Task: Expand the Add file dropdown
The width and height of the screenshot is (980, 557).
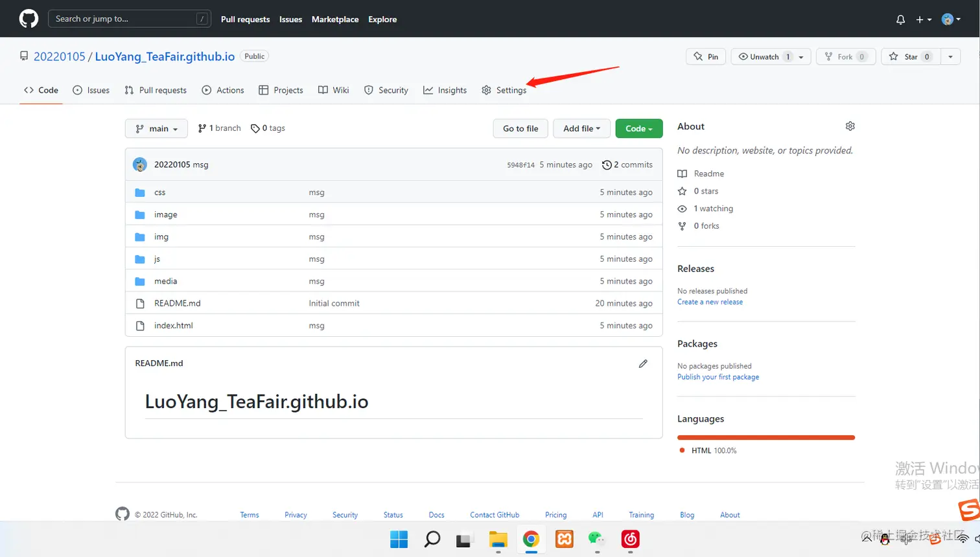Action: tap(581, 128)
